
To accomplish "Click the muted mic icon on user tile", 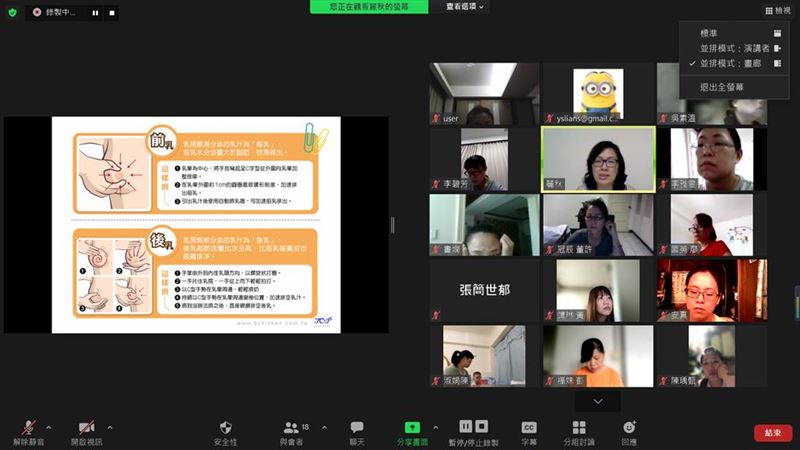I will (436, 119).
